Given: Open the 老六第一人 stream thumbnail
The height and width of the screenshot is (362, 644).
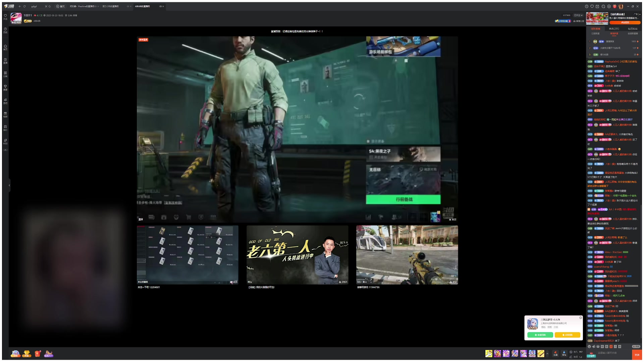Looking at the screenshot, I should [297, 255].
